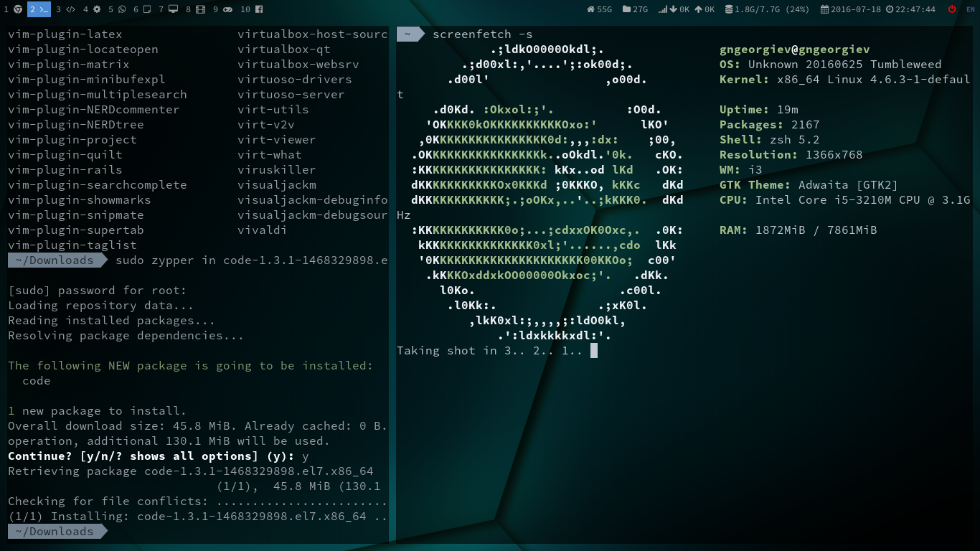Image resolution: width=980 pixels, height=551 pixels.
Task: Click the 'screenfetch -s' command text
Action: pyautogui.click(x=483, y=34)
